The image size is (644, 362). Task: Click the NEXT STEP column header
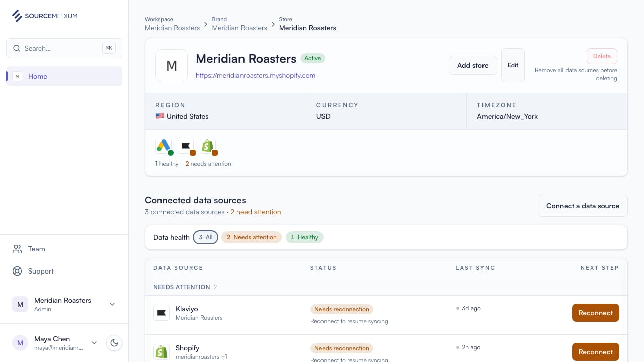click(x=600, y=268)
